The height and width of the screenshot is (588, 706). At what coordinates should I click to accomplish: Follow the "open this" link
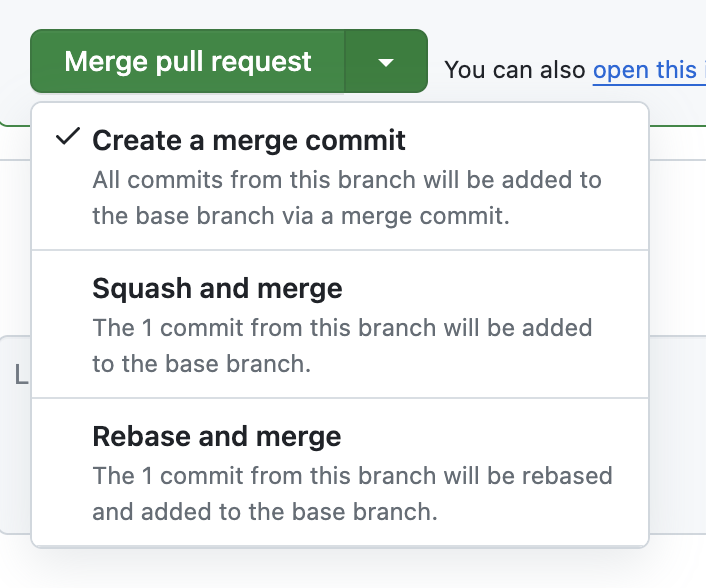point(644,69)
